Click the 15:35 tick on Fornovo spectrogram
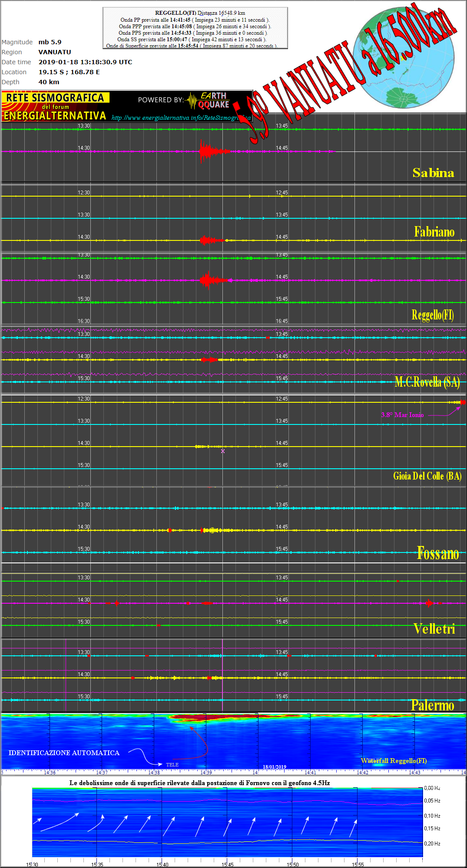 [97, 865]
